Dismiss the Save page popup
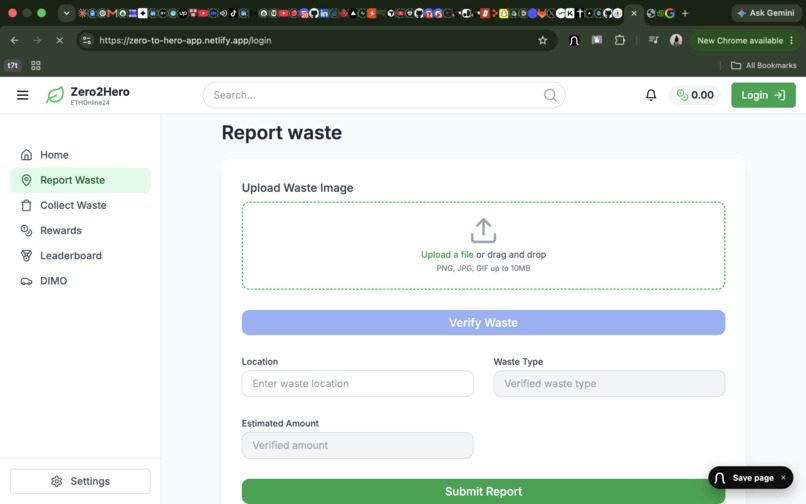806x504 pixels. (783, 478)
